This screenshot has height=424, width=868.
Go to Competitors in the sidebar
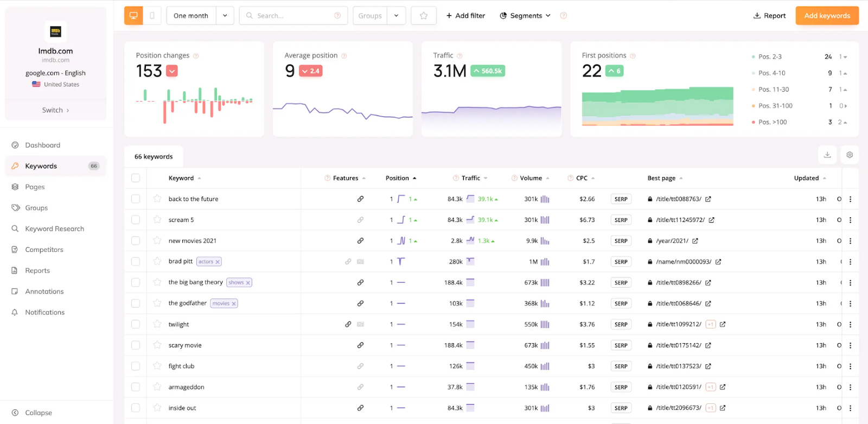tap(44, 250)
